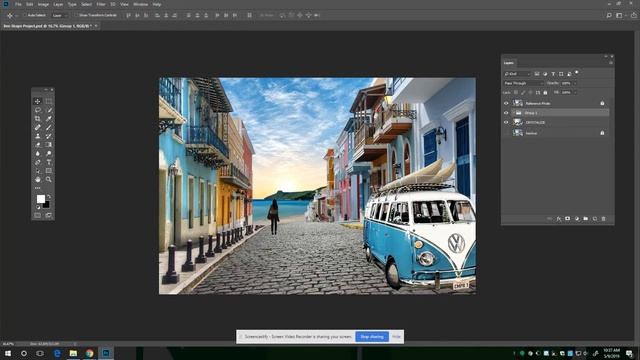Select the Crop tool
The width and height of the screenshot is (640, 360).
click(x=38, y=119)
